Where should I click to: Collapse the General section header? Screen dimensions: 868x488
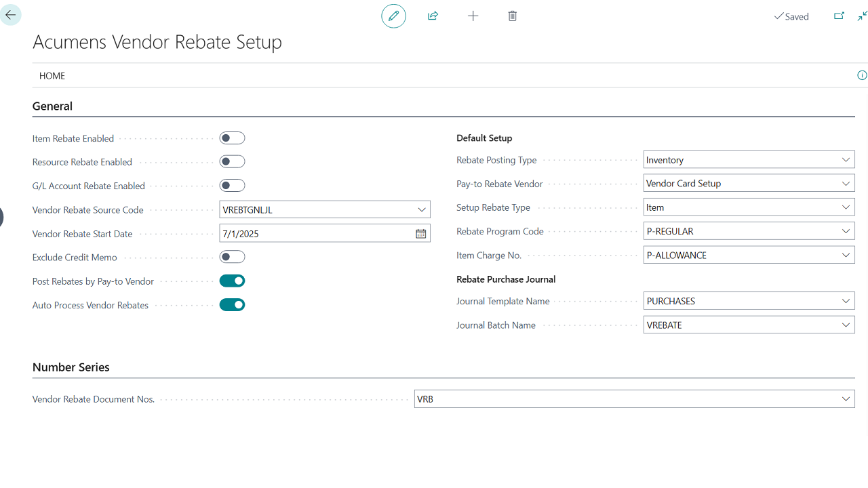tap(52, 106)
